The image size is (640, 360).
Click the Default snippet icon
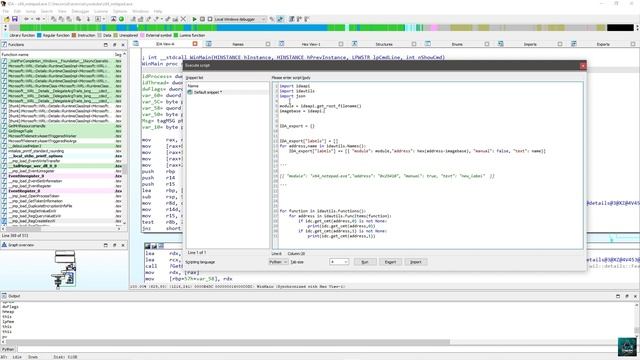(190, 92)
